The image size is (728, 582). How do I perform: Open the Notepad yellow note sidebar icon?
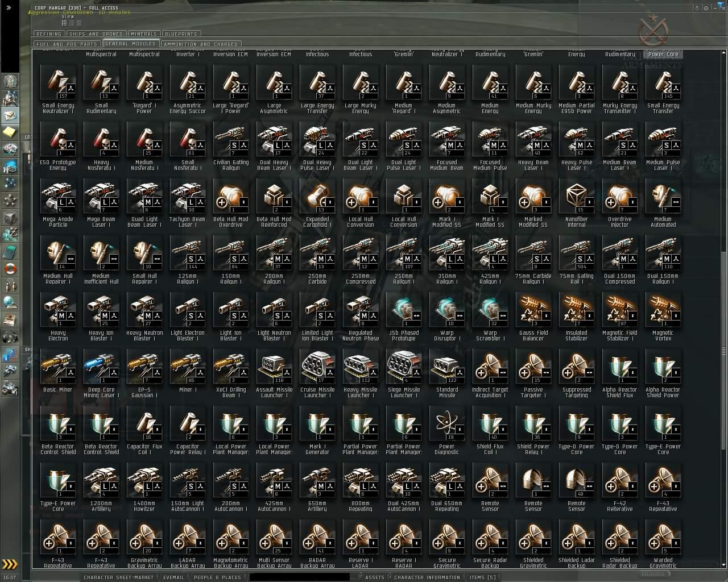click(10, 132)
